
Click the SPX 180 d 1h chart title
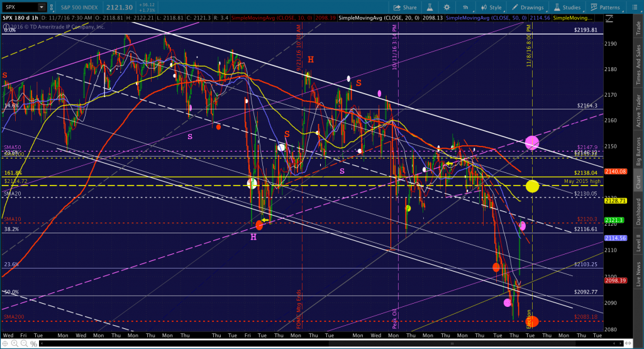(x=21, y=18)
